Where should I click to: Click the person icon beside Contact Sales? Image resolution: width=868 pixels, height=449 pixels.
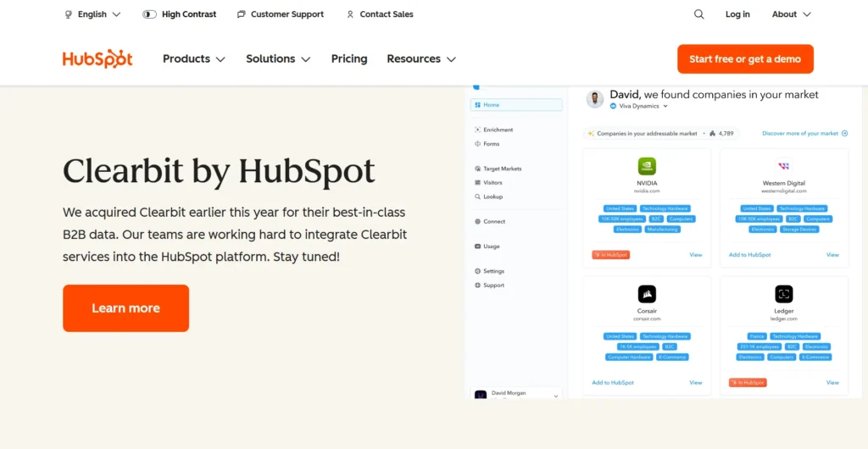[350, 14]
